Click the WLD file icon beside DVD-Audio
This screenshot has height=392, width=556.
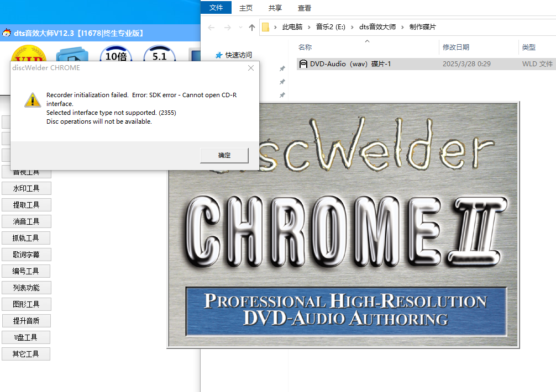(x=303, y=63)
